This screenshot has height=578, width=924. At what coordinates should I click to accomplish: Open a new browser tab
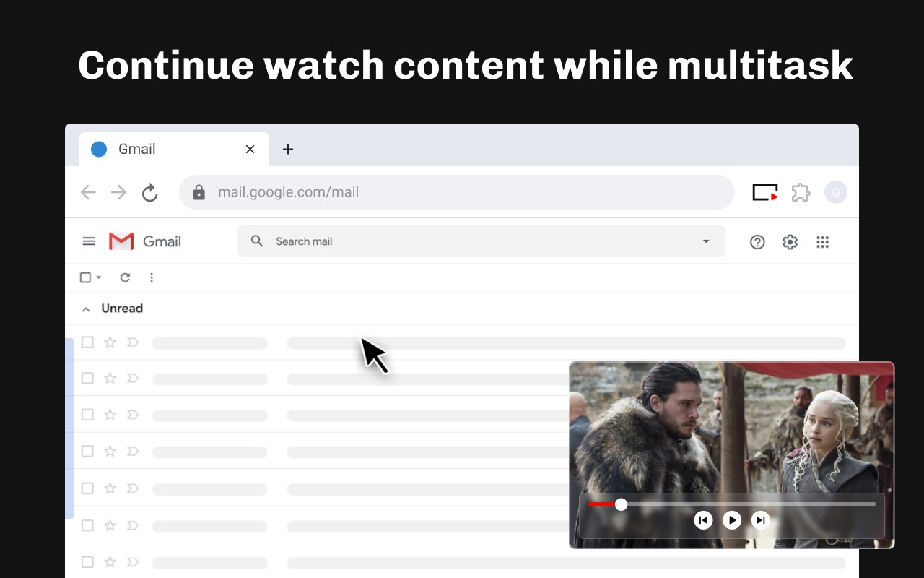click(288, 149)
